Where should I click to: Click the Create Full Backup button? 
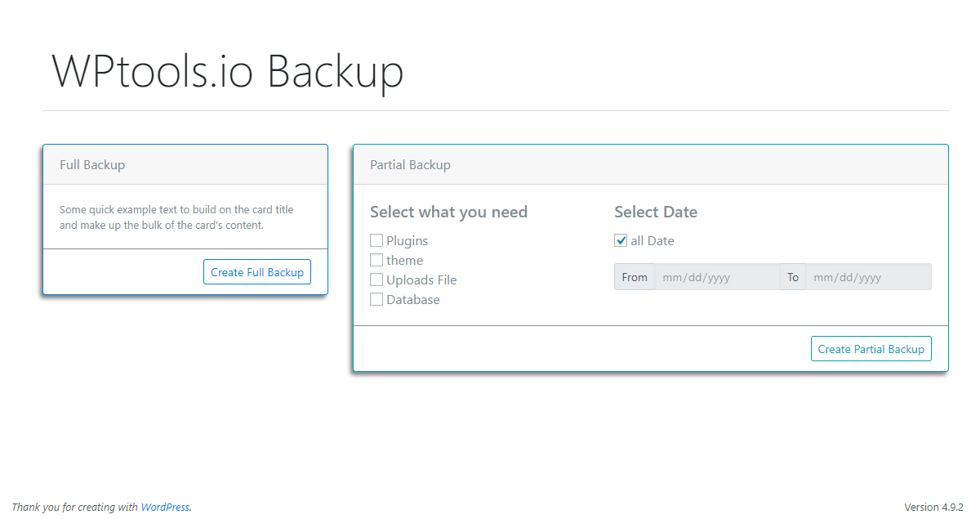pos(257,272)
